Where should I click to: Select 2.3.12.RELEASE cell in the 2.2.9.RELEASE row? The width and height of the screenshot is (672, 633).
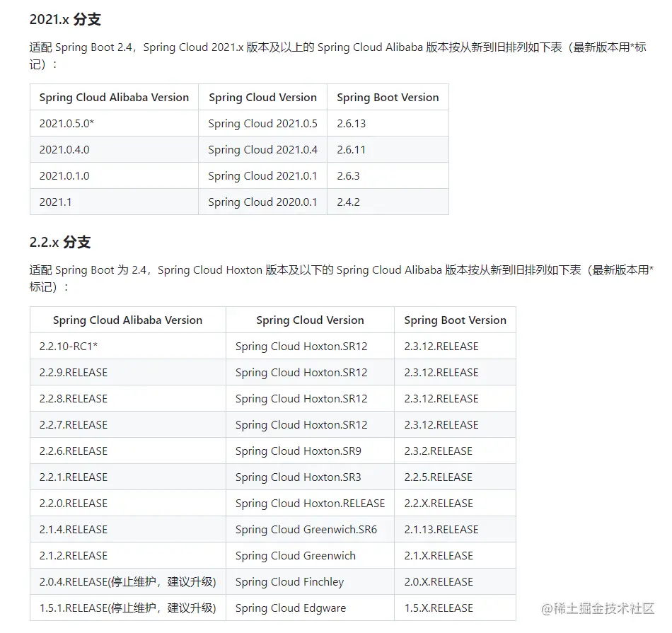coord(455,373)
